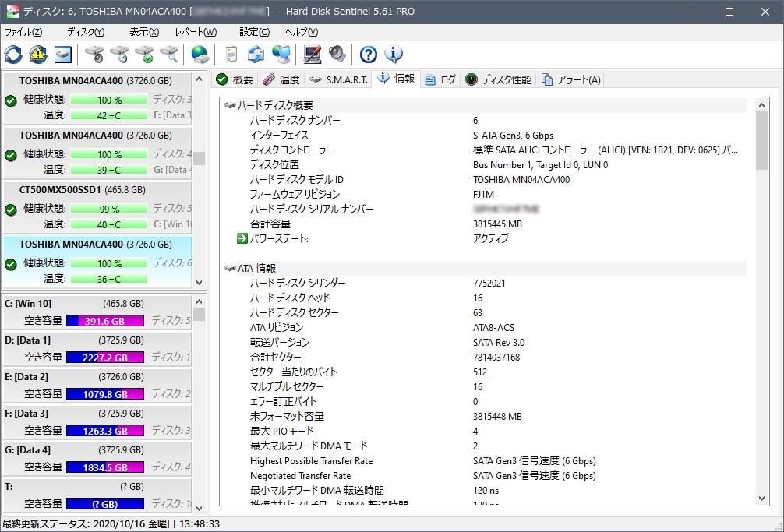
Task: Click the disk with magnifying glass icon
Action: [169, 55]
